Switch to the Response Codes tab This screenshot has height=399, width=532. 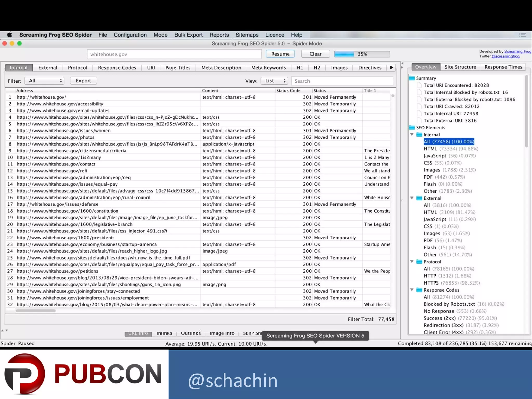[117, 68]
